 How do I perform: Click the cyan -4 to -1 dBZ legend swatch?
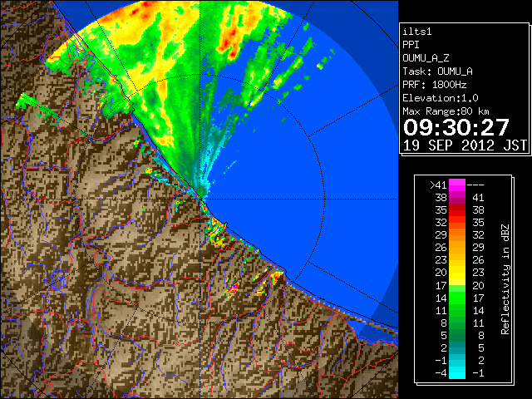point(457,372)
